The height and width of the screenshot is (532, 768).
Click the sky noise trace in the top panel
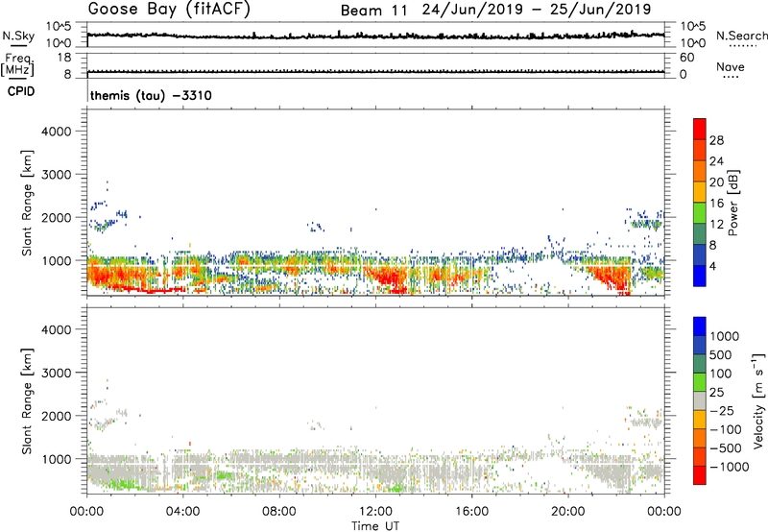[375, 36]
